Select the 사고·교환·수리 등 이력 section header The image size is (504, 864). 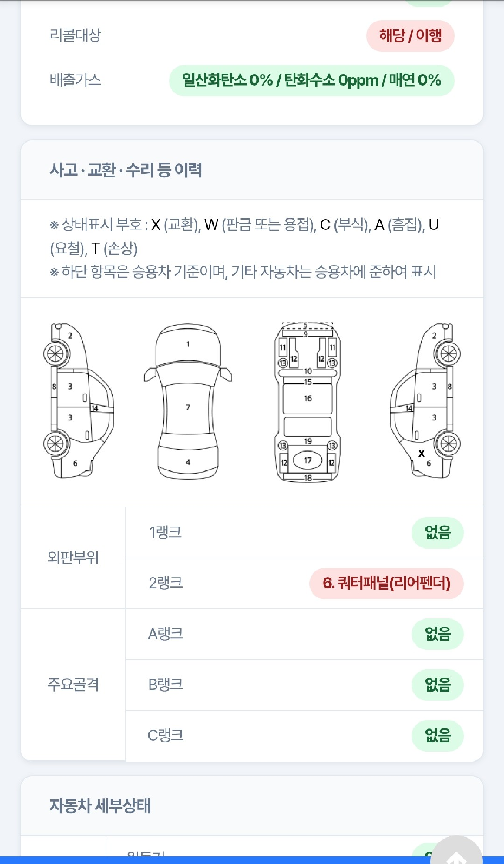(x=126, y=170)
